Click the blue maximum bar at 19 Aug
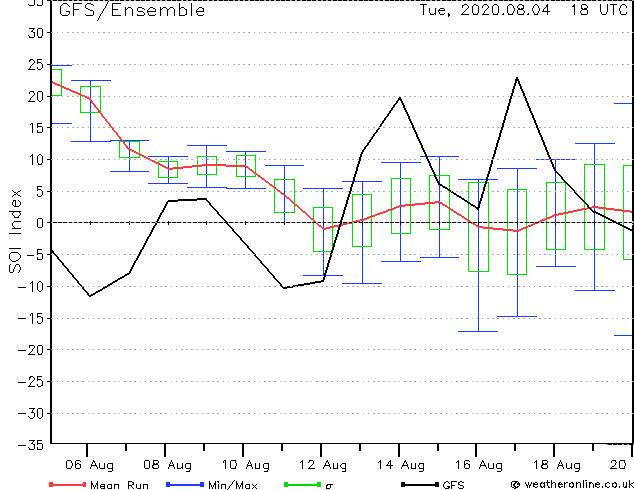The image size is (634, 490). [x=595, y=144]
